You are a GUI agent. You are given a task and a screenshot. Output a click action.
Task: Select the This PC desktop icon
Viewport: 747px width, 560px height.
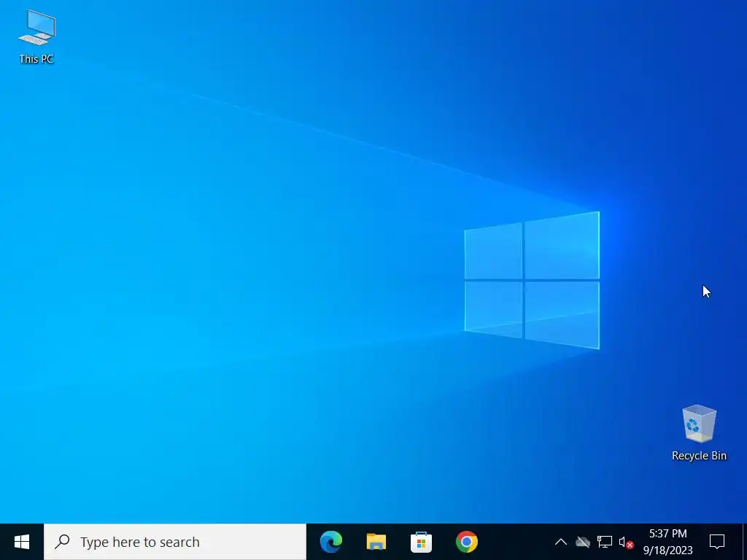(36, 37)
